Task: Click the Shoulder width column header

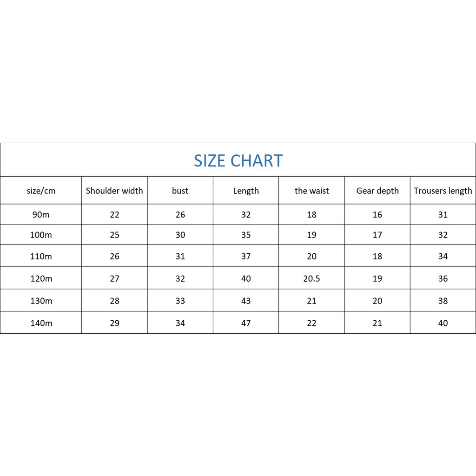Action: pos(114,191)
